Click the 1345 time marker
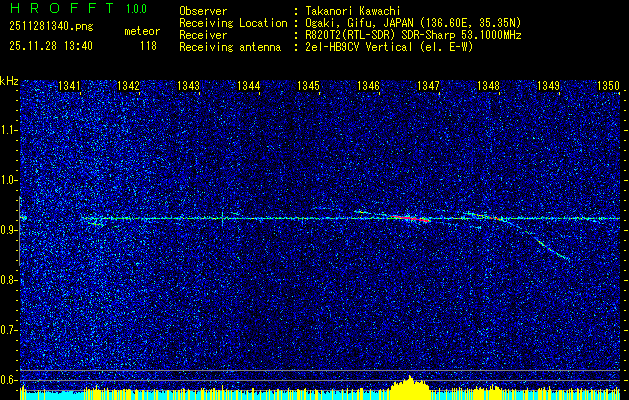 (308, 86)
